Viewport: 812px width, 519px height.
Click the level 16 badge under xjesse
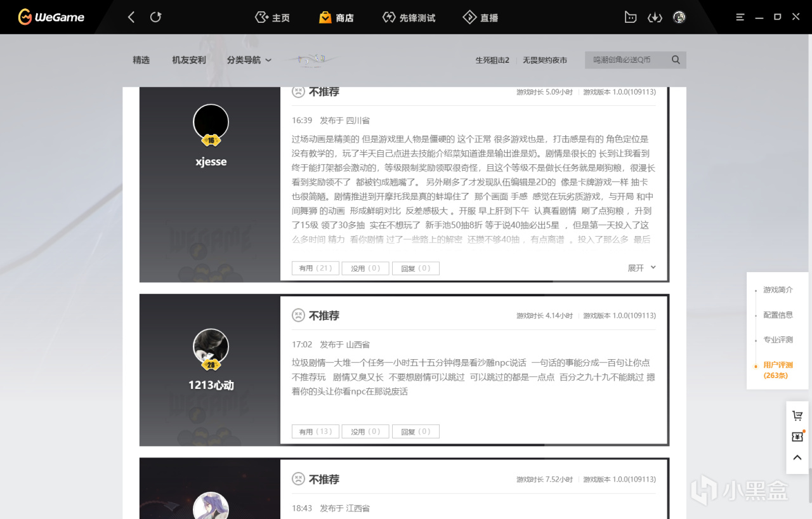[x=211, y=140]
